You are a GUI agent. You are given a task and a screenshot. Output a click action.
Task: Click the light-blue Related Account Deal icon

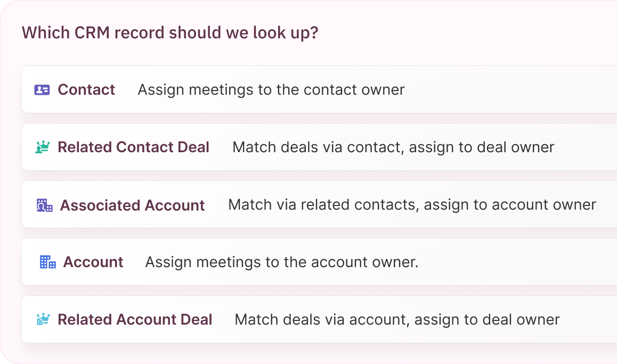[42, 319]
